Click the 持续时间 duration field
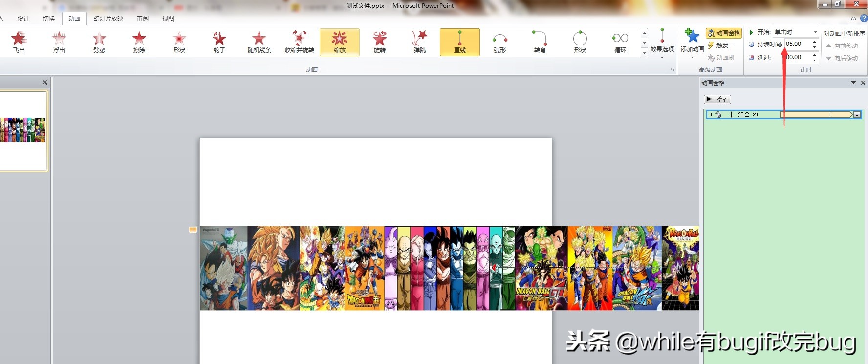868x364 pixels. pos(798,44)
